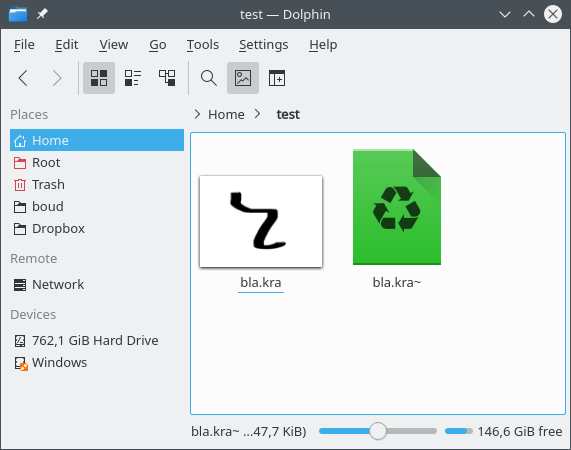
Task: Switch to Compact view mode
Action: point(133,78)
